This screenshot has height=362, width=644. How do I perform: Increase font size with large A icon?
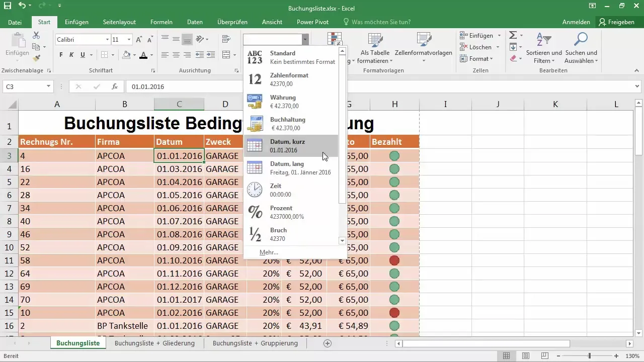tap(139, 39)
